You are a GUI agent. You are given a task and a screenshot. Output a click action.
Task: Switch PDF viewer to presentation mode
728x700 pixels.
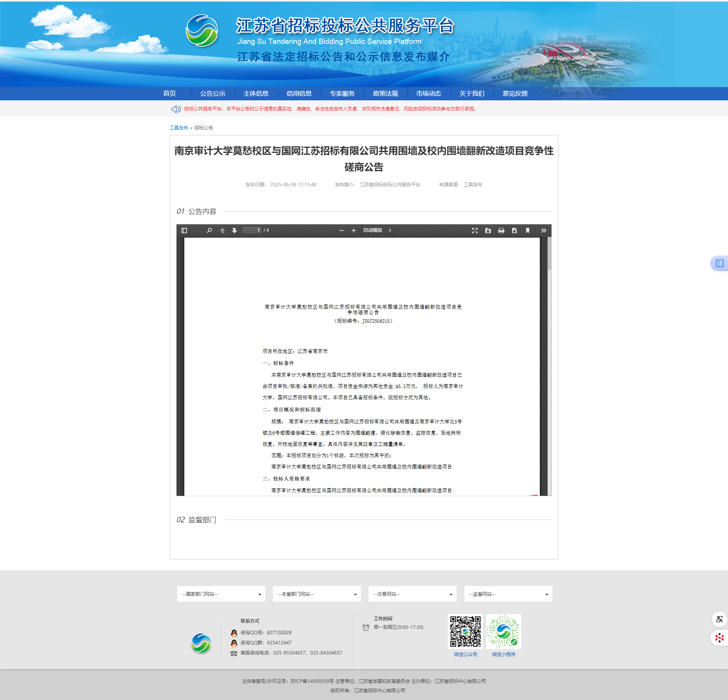tap(475, 231)
